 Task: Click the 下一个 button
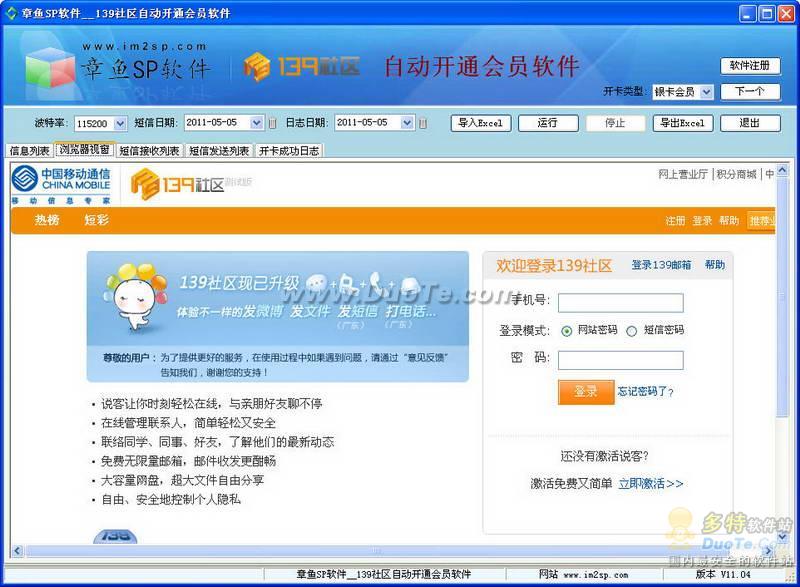point(750,92)
